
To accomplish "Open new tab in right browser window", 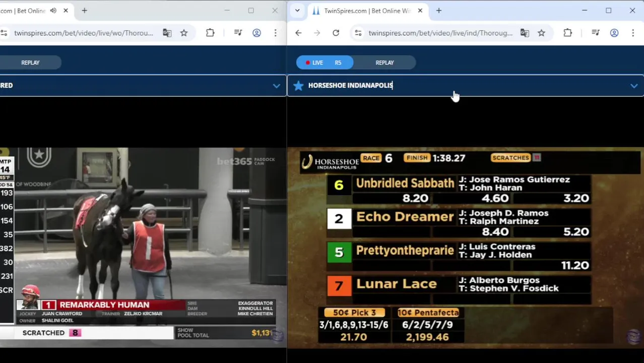I will pos(438,11).
